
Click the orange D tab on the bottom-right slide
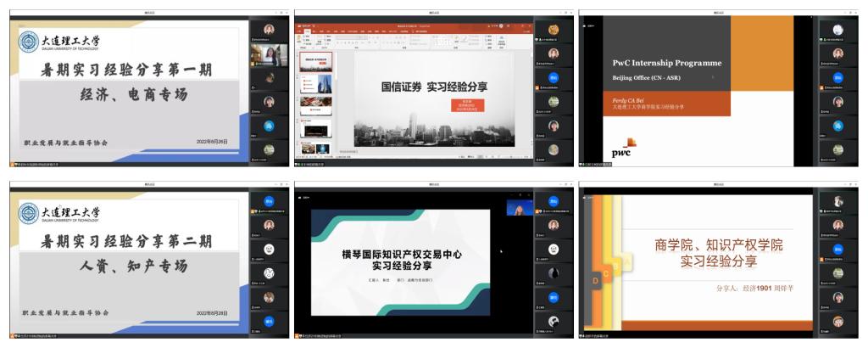pos(596,278)
